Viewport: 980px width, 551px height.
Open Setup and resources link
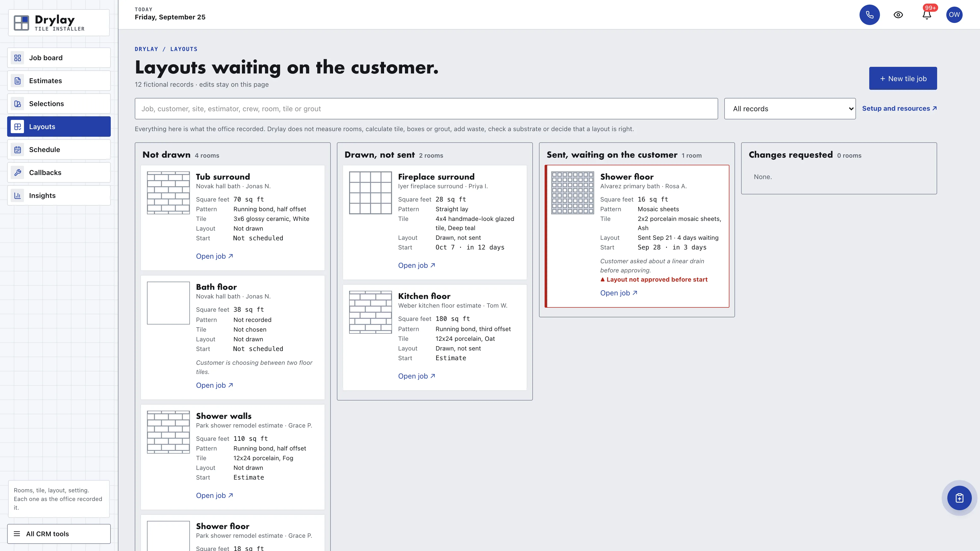(x=899, y=108)
